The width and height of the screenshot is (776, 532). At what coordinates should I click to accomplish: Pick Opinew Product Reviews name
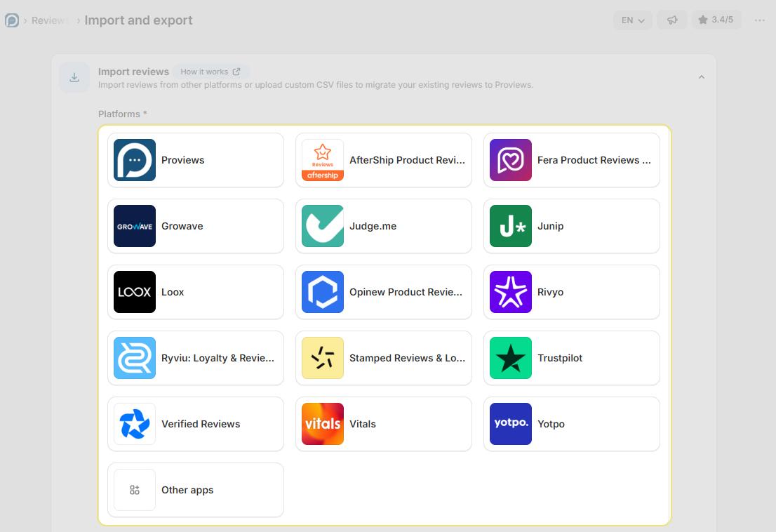coord(406,292)
